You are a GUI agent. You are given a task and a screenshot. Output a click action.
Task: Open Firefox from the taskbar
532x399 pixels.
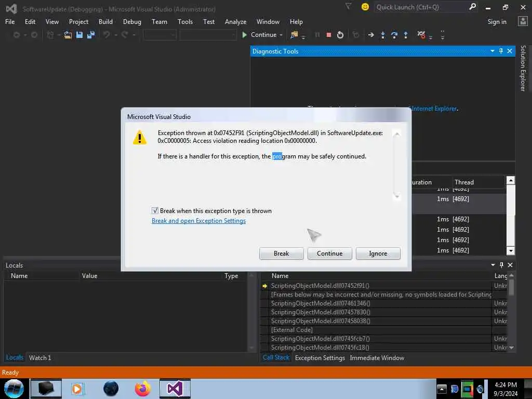142,389
